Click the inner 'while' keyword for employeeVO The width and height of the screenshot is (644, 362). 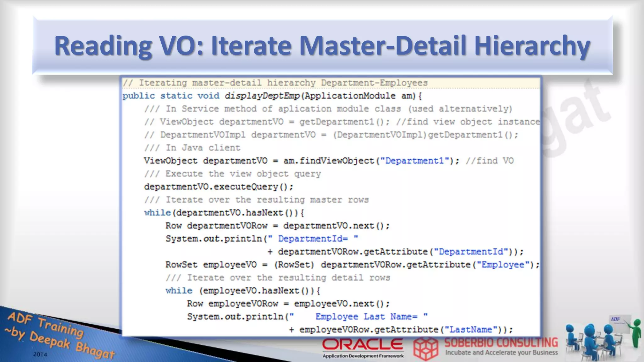[x=179, y=291]
